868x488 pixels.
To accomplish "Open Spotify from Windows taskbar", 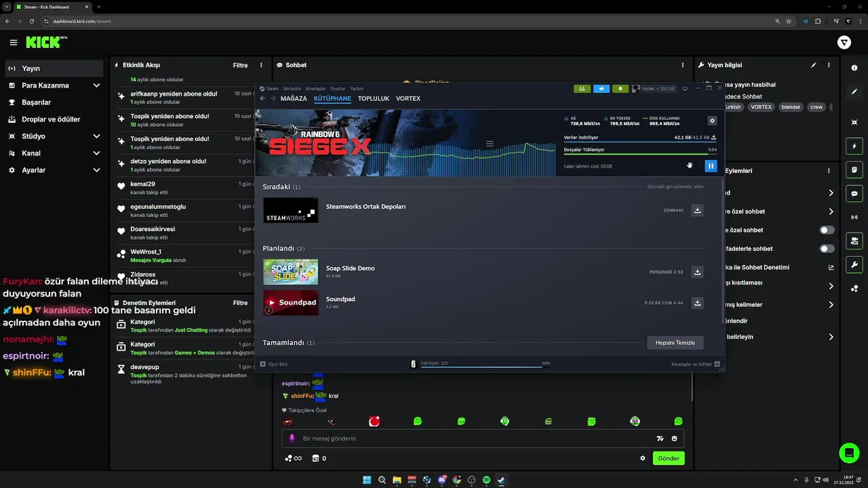I will [486, 480].
